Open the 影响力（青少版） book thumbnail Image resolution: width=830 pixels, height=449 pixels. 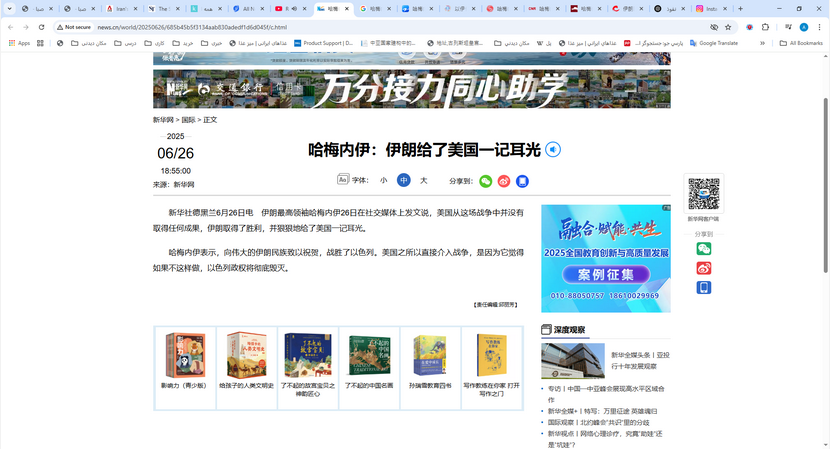[184, 362]
